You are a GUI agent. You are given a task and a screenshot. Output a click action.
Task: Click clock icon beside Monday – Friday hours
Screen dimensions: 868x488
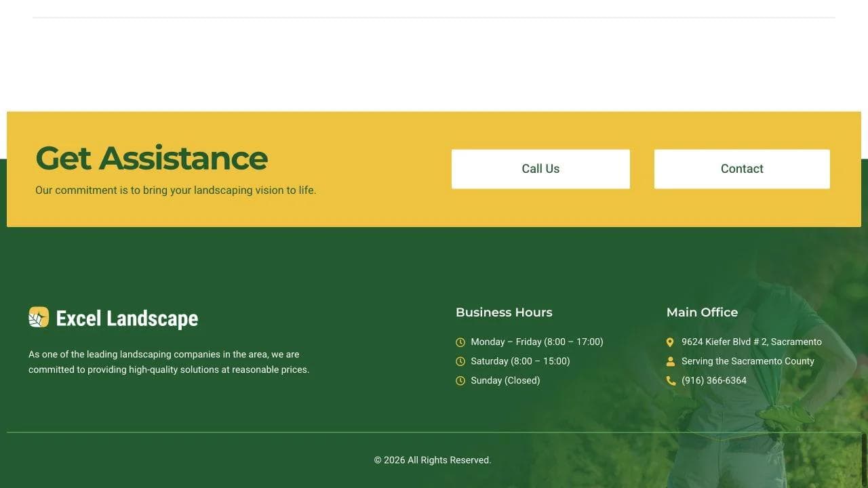pos(460,342)
